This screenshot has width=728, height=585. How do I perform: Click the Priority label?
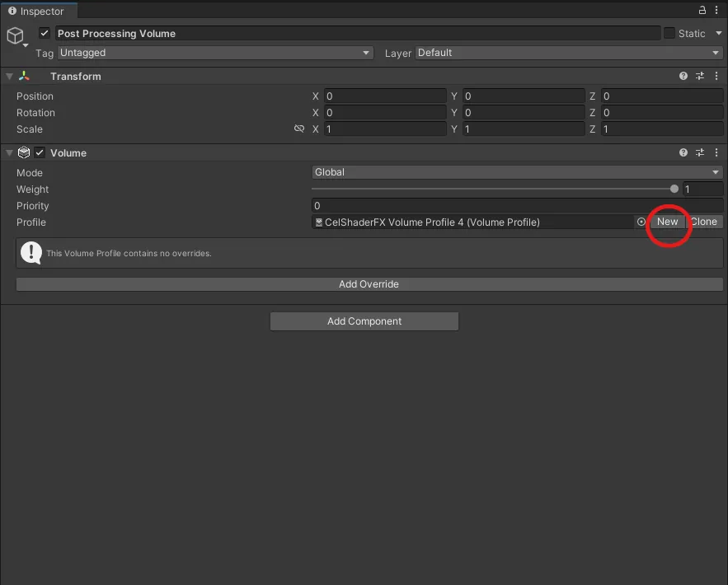point(32,205)
